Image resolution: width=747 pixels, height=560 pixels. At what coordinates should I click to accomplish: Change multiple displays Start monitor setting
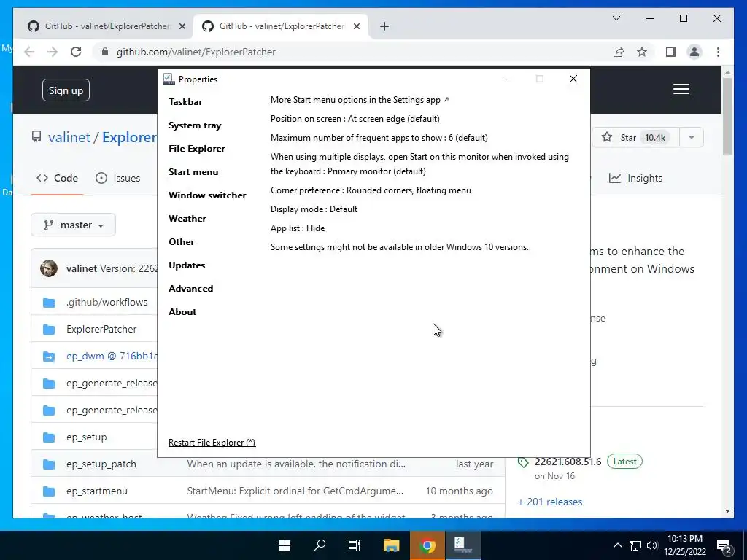pyautogui.click(x=419, y=164)
